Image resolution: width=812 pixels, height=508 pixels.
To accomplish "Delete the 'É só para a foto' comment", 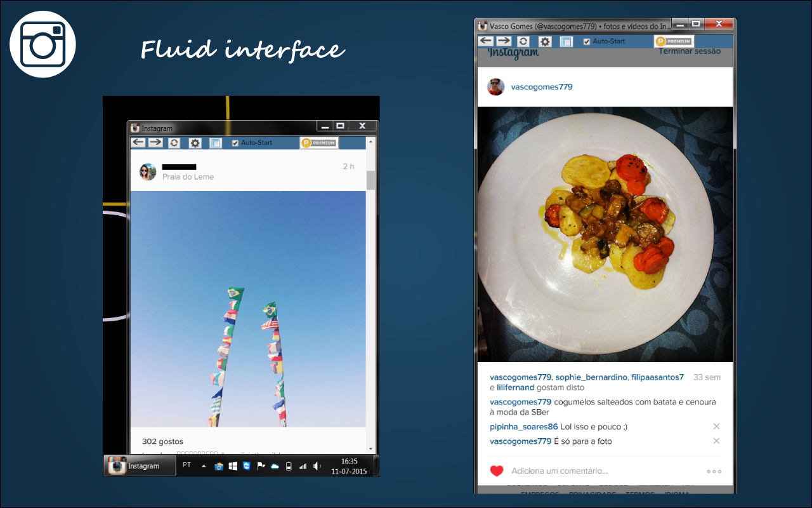I will (x=716, y=441).
